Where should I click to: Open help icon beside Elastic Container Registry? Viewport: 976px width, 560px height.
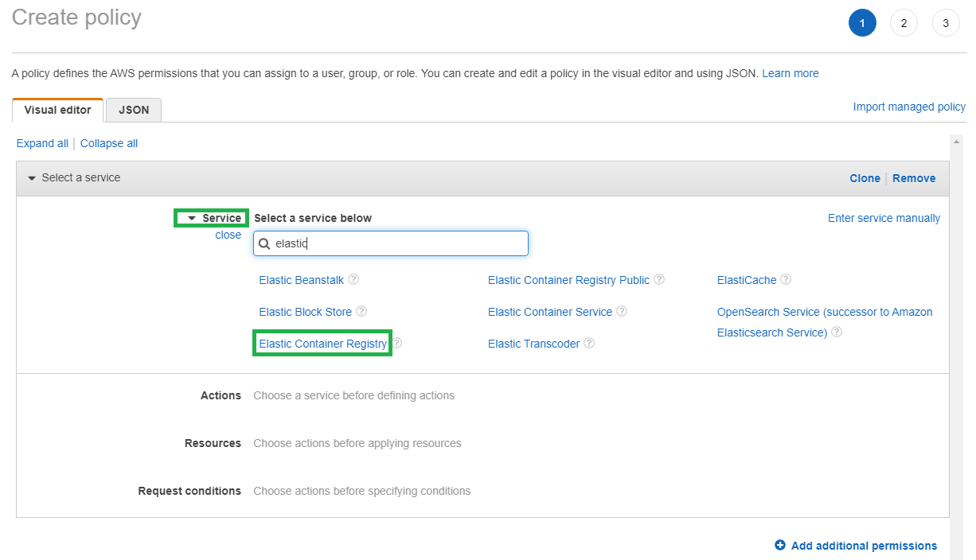pos(397,344)
